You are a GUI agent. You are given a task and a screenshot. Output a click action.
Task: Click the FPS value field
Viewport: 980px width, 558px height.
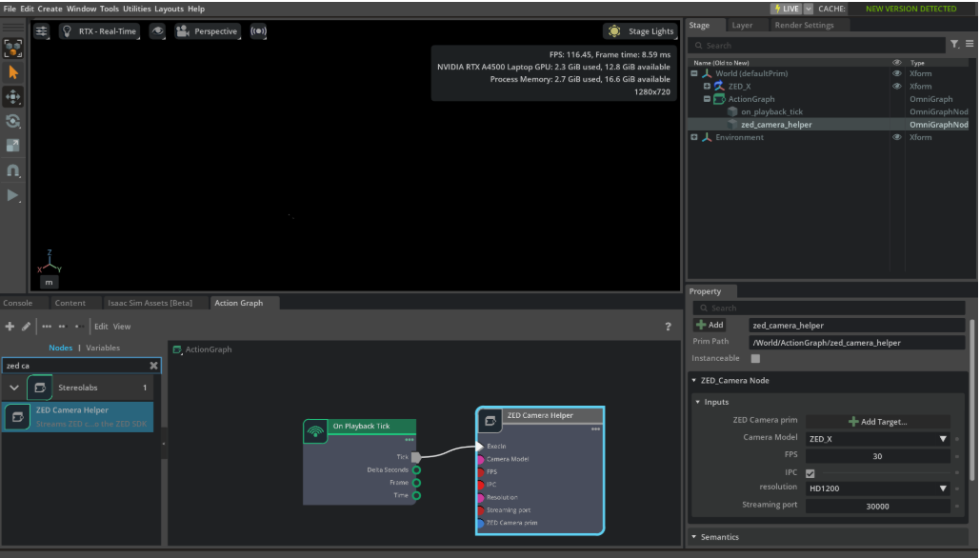pos(877,456)
